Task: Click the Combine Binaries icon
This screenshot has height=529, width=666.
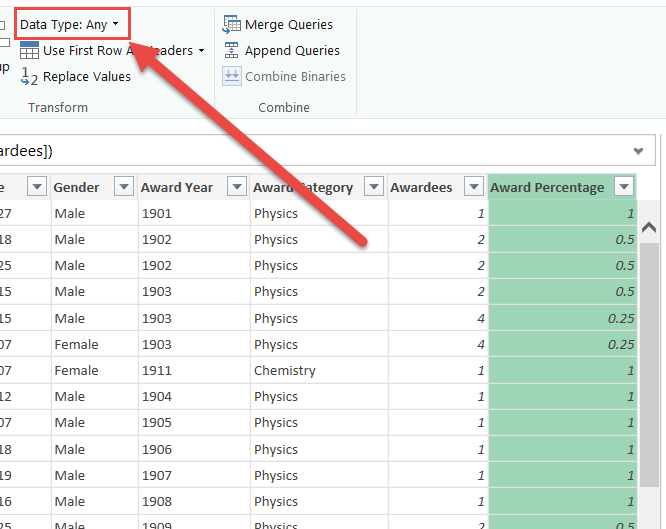Action: point(232,76)
